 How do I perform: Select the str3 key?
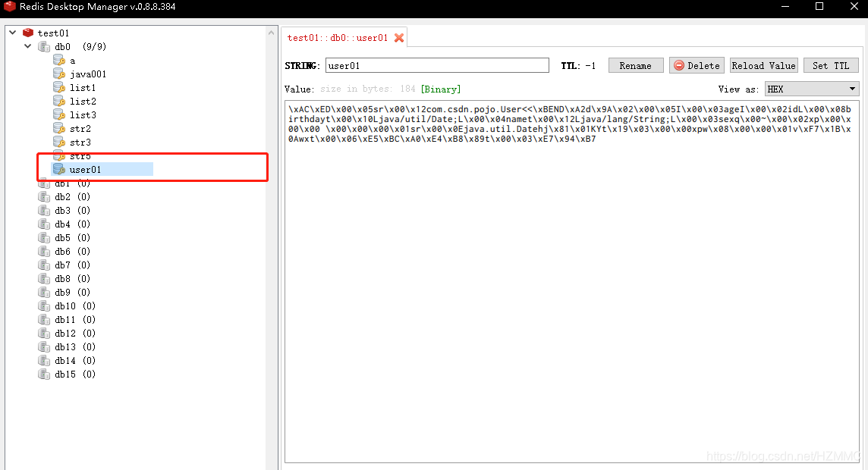coord(80,142)
